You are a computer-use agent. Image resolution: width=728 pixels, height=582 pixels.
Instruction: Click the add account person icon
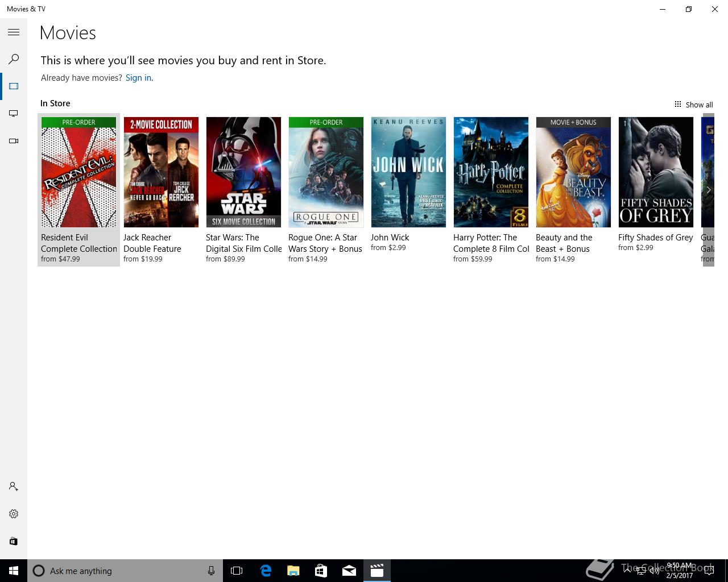click(x=14, y=487)
